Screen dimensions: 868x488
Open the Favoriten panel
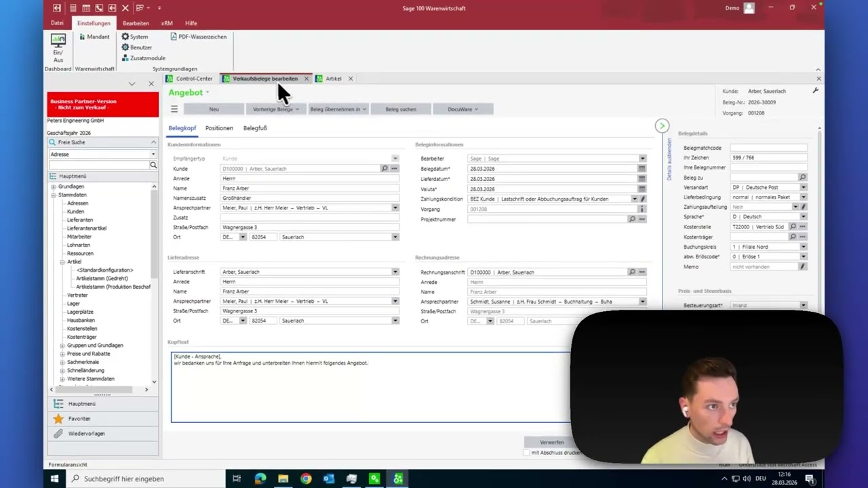tap(102, 419)
